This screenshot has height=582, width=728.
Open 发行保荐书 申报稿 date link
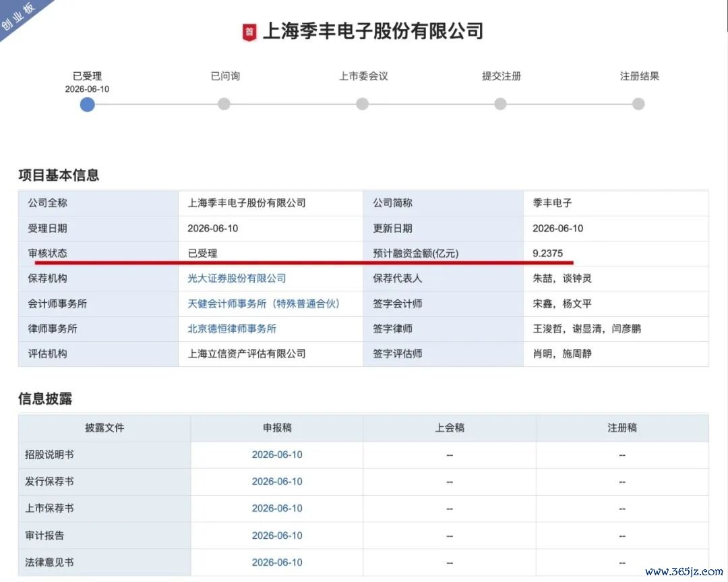click(x=277, y=482)
